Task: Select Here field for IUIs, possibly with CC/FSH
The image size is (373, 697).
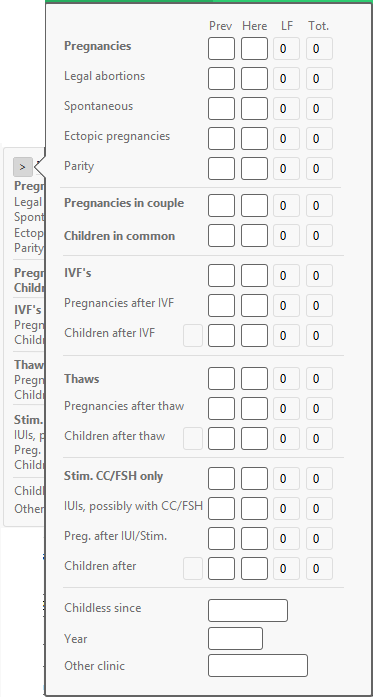Action: (x=254, y=509)
